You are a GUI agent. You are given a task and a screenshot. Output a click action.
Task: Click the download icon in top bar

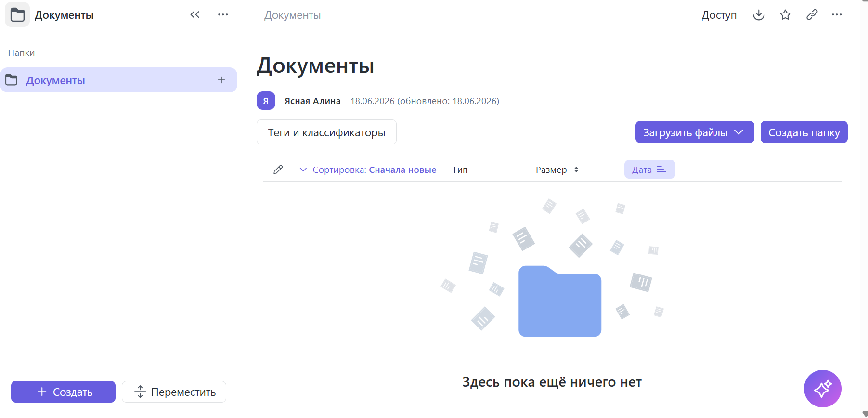click(x=759, y=15)
